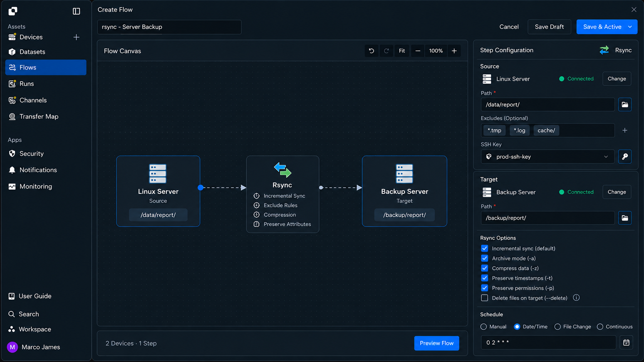Edit the flow name field

coord(169,27)
